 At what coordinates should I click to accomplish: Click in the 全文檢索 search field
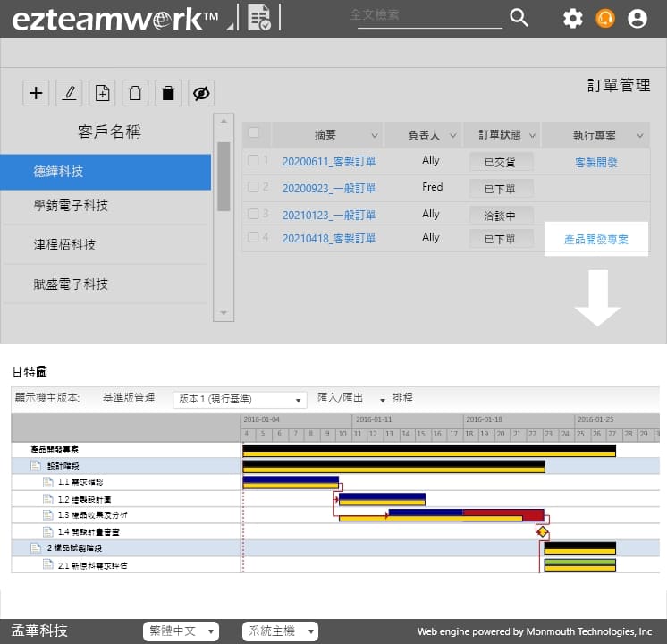tap(427, 16)
